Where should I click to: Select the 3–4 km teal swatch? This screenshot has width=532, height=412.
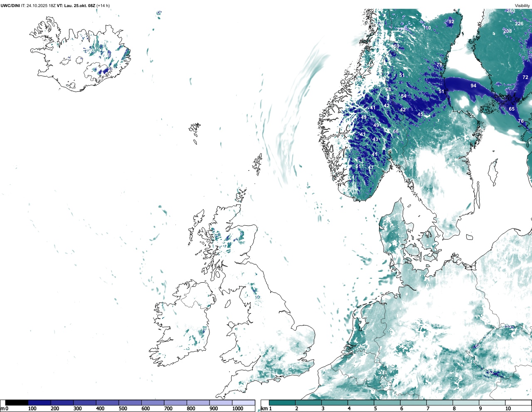(335, 402)
